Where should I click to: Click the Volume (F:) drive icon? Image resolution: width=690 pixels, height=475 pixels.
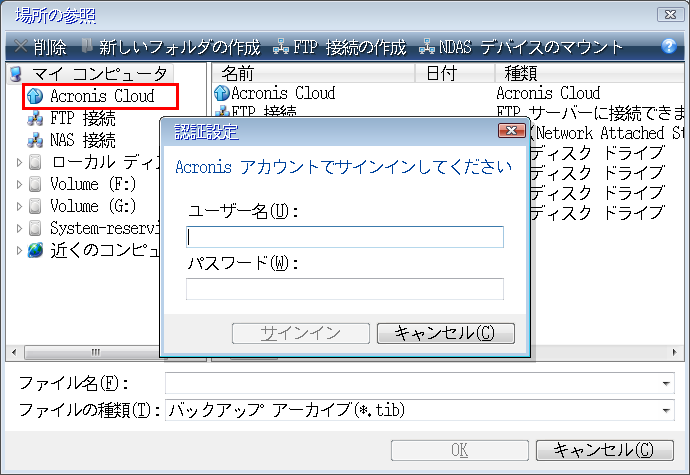35,184
